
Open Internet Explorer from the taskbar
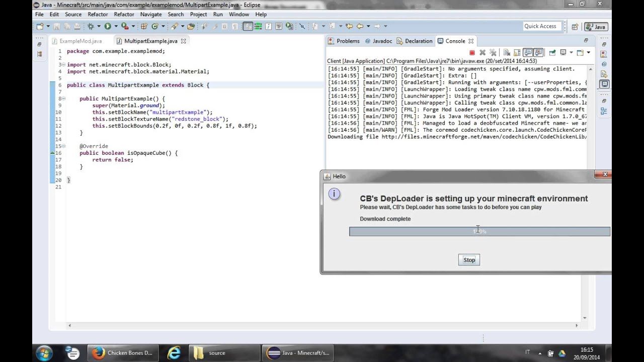point(174,353)
